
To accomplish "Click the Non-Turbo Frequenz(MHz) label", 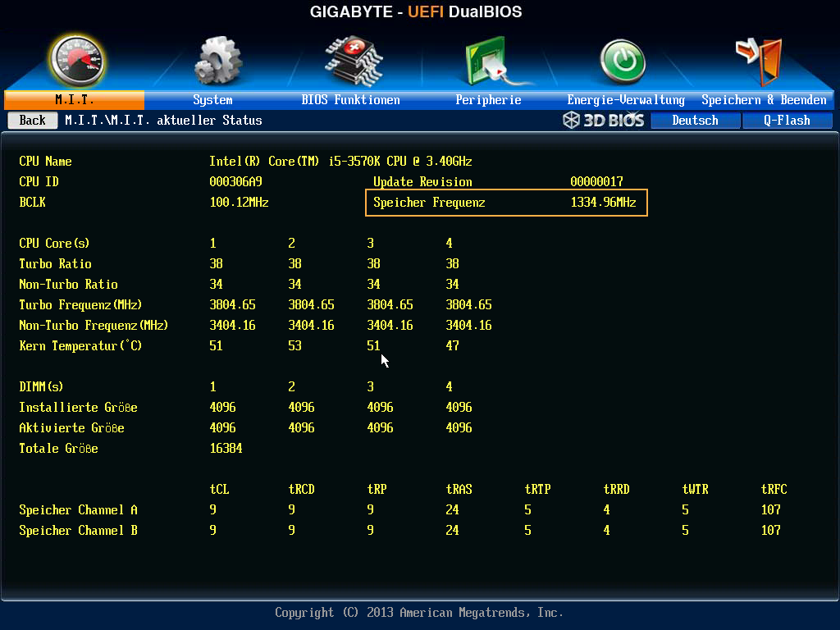I will (94, 325).
